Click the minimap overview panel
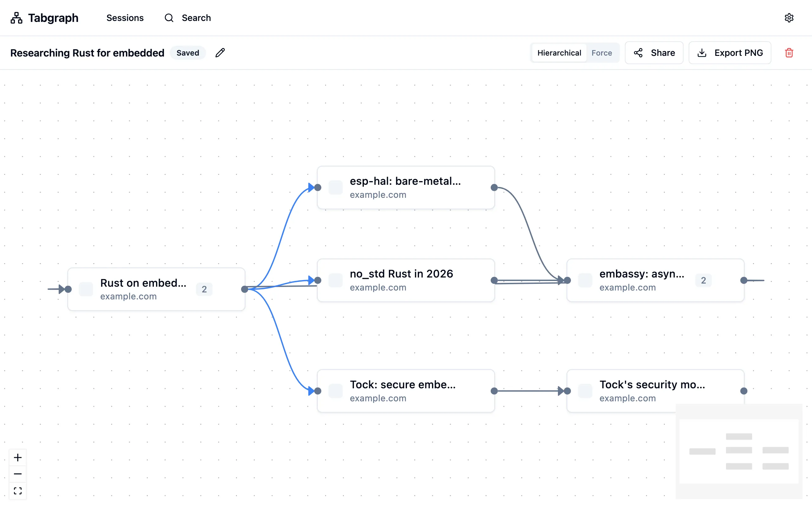 (739, 451)
